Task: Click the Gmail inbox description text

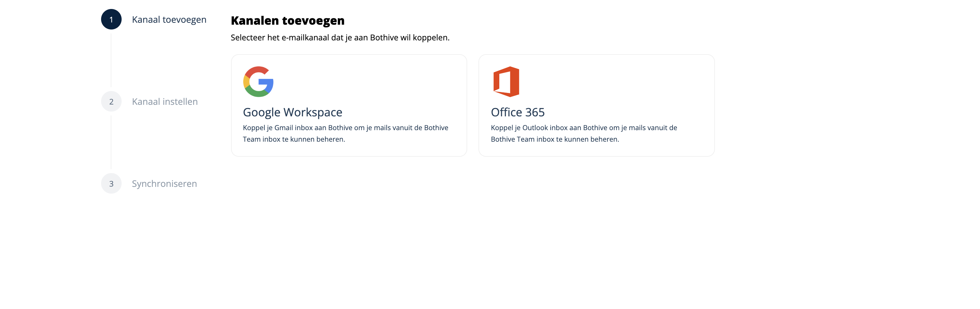Action: [x=345, y=128]
